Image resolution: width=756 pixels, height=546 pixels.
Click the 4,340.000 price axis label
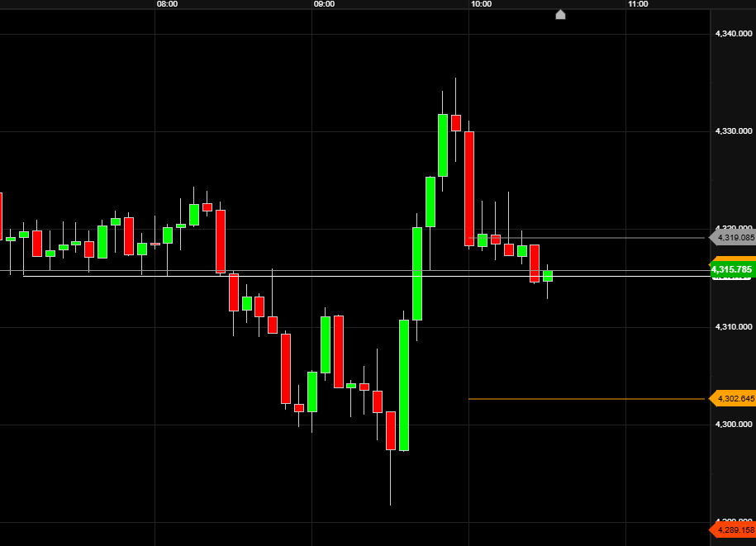click(734, 34)
